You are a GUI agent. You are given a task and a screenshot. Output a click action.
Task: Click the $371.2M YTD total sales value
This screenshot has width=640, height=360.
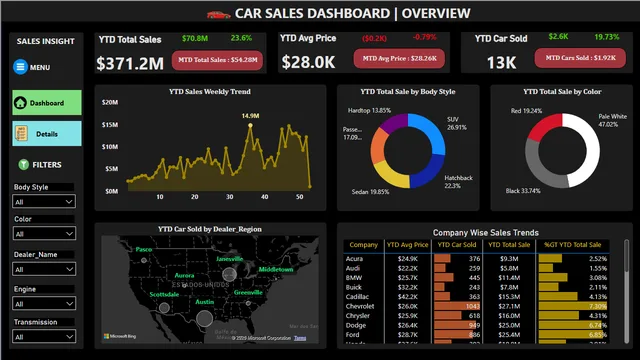(x=130, y=63)
